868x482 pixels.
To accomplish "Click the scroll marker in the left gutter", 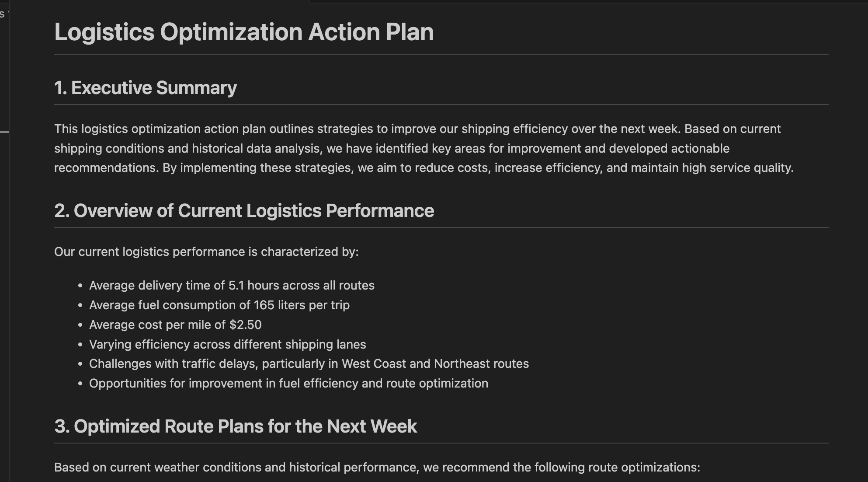I will (4, 132).
